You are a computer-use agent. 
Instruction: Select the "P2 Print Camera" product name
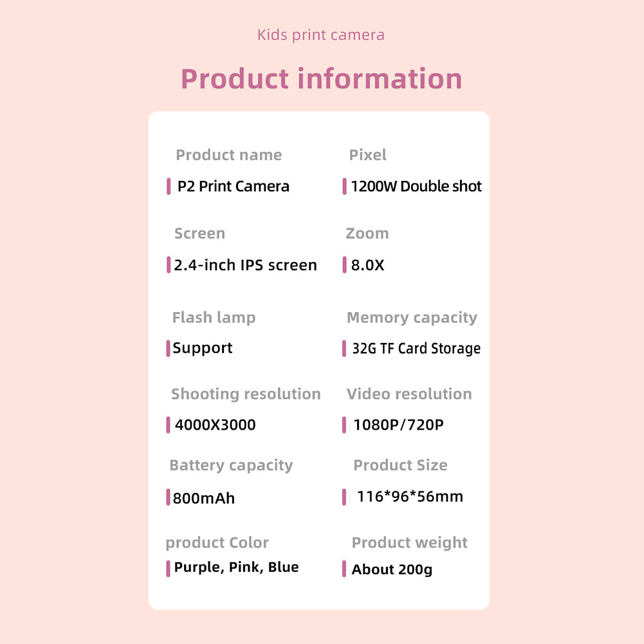click(233, 187)
